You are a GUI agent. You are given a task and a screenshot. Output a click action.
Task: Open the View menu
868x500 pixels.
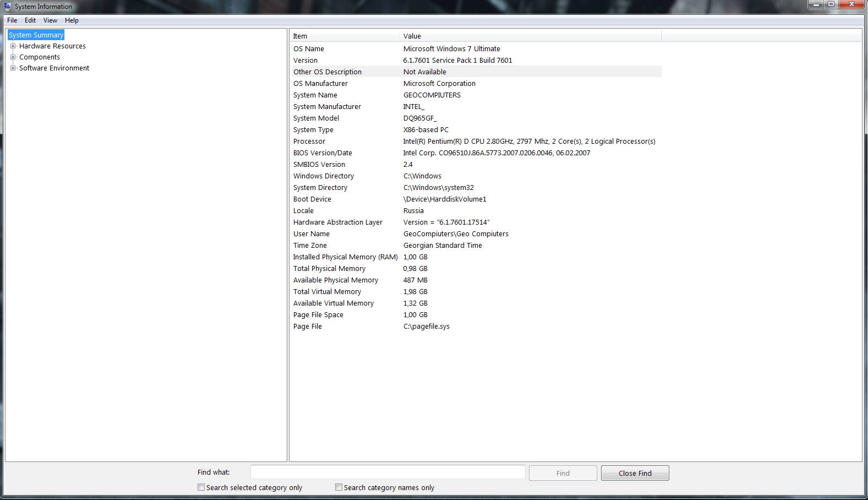point(50,20)
